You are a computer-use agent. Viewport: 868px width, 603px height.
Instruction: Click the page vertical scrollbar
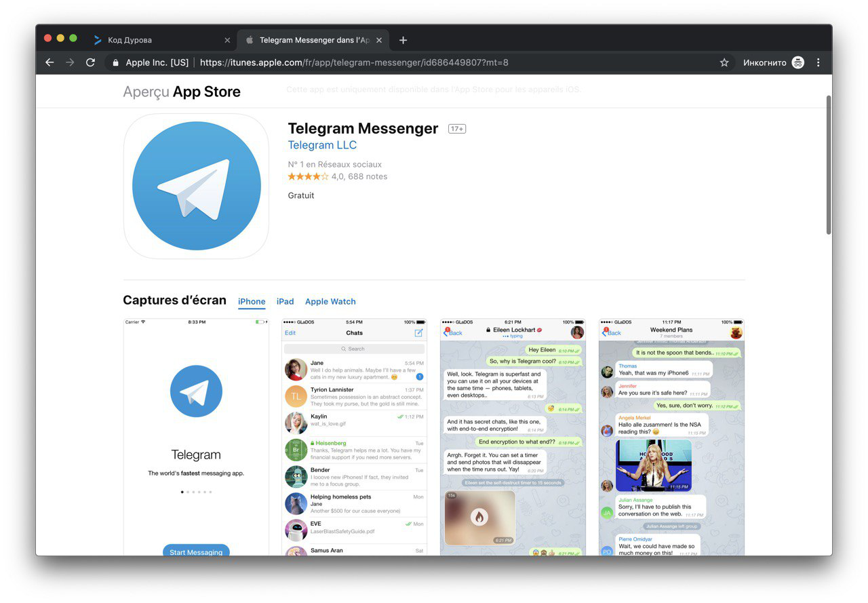click(x=828, y=165)
